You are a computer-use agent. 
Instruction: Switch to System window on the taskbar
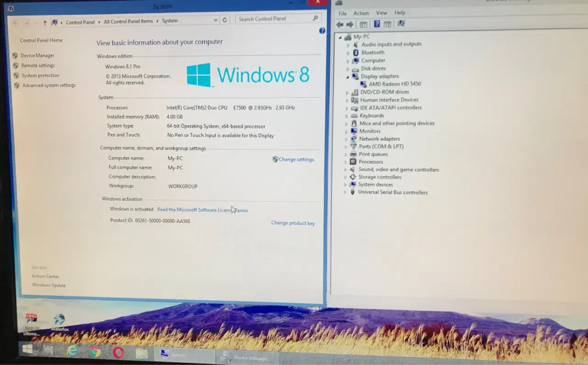(x=184, y=355)
